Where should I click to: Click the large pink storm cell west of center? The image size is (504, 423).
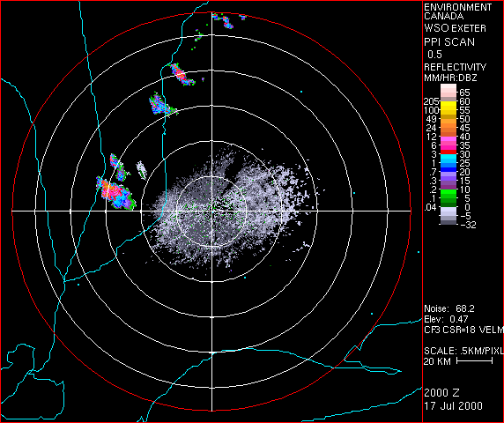115,193
